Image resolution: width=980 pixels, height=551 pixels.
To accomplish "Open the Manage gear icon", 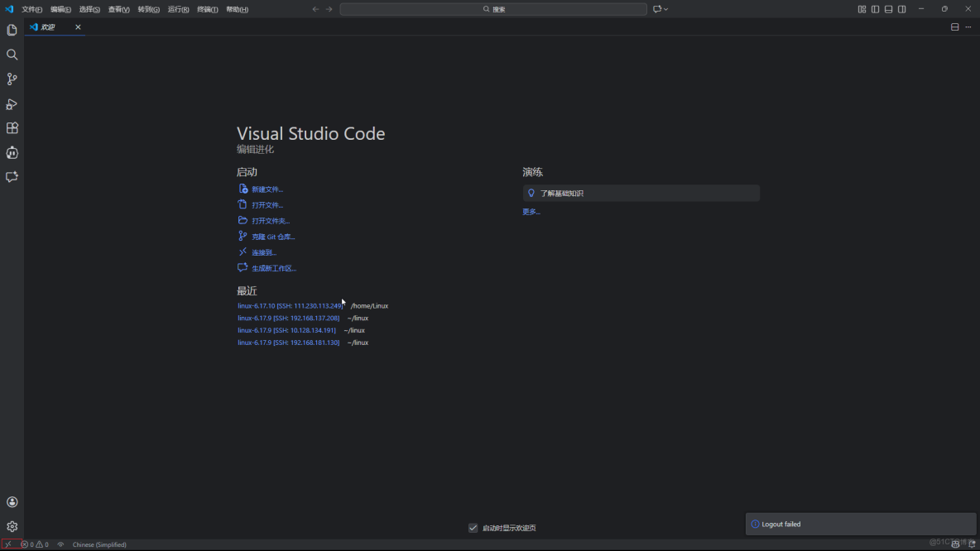I will pos(12,526).
